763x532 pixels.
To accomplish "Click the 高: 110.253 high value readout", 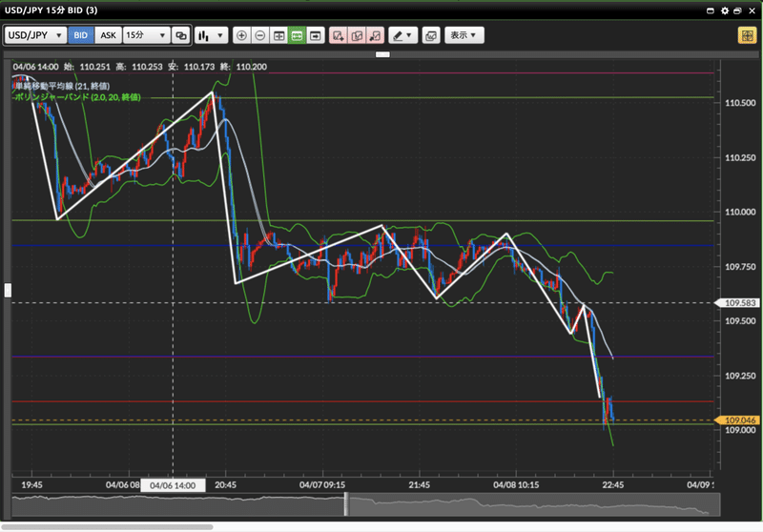I will 139,67.
